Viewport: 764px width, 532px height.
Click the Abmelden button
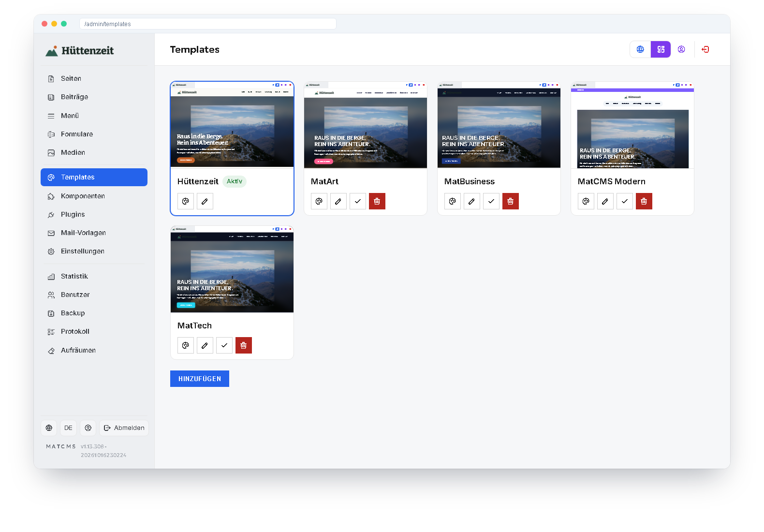pyautogui.click(x=124, y=428)
